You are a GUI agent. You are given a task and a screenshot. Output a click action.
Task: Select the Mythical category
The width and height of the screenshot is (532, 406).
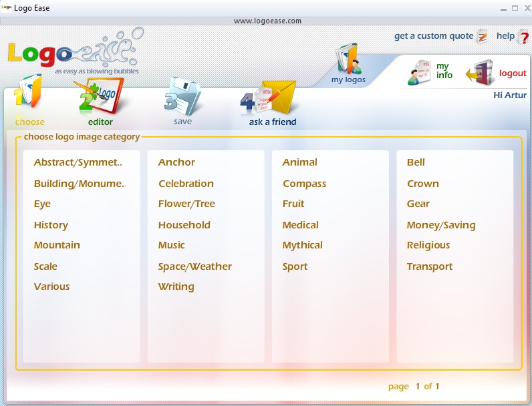(302, 245)
